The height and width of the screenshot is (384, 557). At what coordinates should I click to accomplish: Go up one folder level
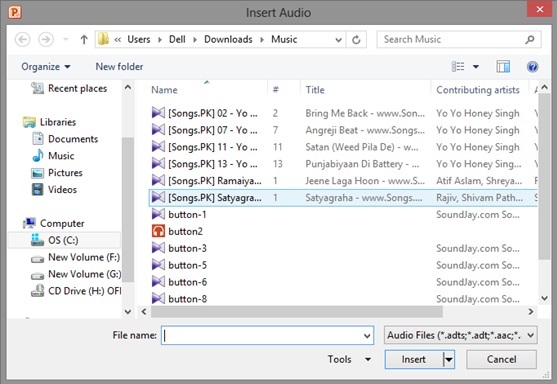point(84,39)
